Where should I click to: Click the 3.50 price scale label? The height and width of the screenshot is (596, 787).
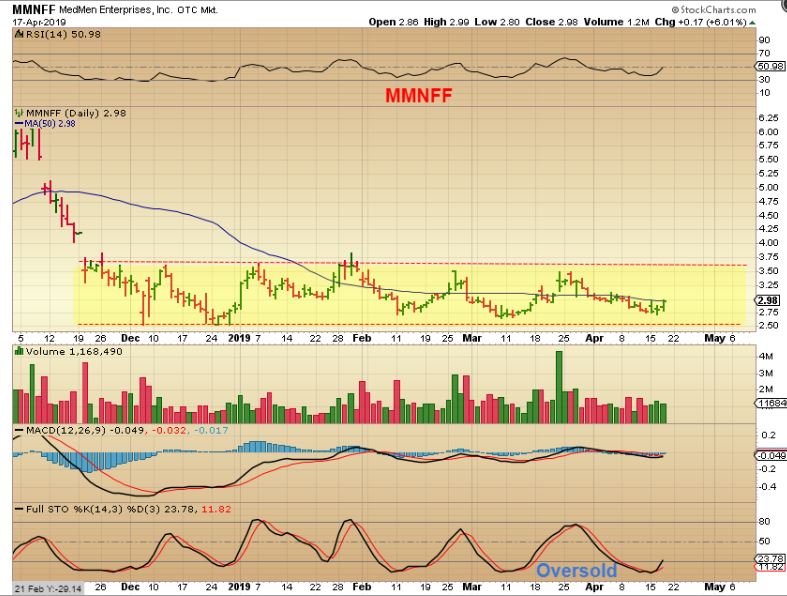pyautogui.click(x=768, y=271)
